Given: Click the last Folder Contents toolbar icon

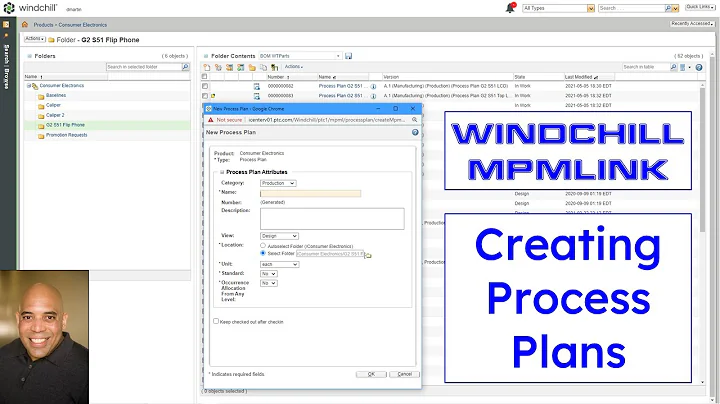Looking at the screenshot, I should (275, 67).
